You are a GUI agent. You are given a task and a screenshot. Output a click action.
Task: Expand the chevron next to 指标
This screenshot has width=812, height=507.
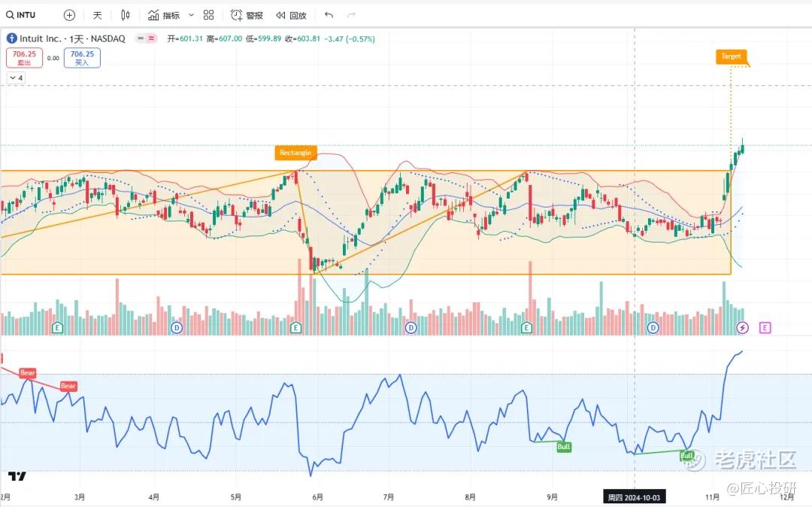click(191, 16)
